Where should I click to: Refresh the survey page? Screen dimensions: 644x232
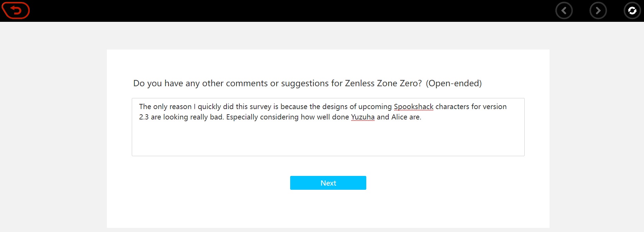coord(632,11)
